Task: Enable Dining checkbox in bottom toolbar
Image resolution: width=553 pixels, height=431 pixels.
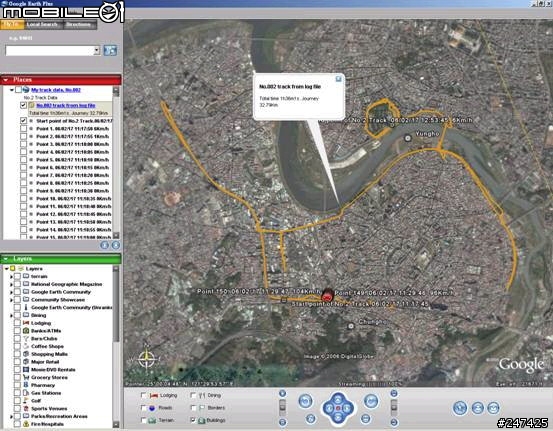Action: click(193, 395)
